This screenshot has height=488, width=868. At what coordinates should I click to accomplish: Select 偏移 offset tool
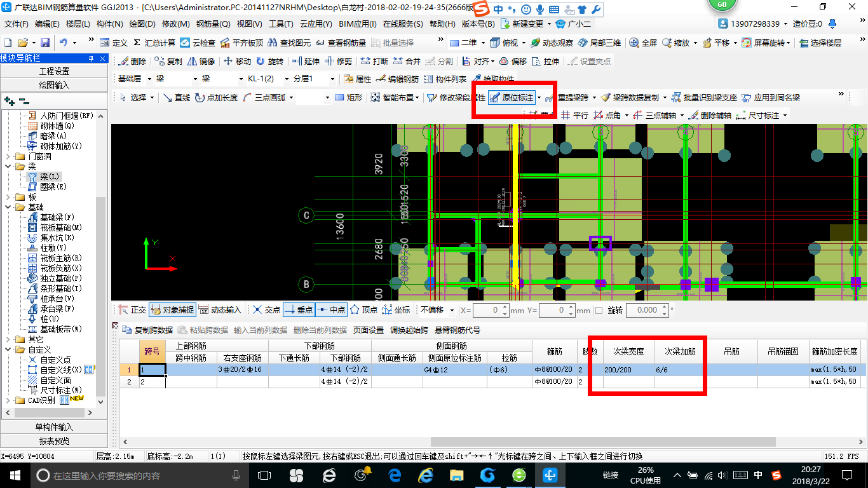click(x=513, y=62)
